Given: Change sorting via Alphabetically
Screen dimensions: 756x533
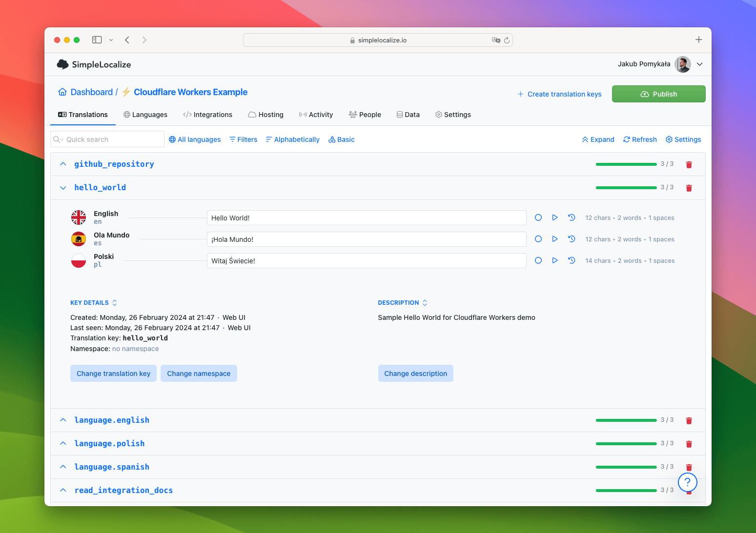Looking at the screenshot, I should click(x=292, y=139).
